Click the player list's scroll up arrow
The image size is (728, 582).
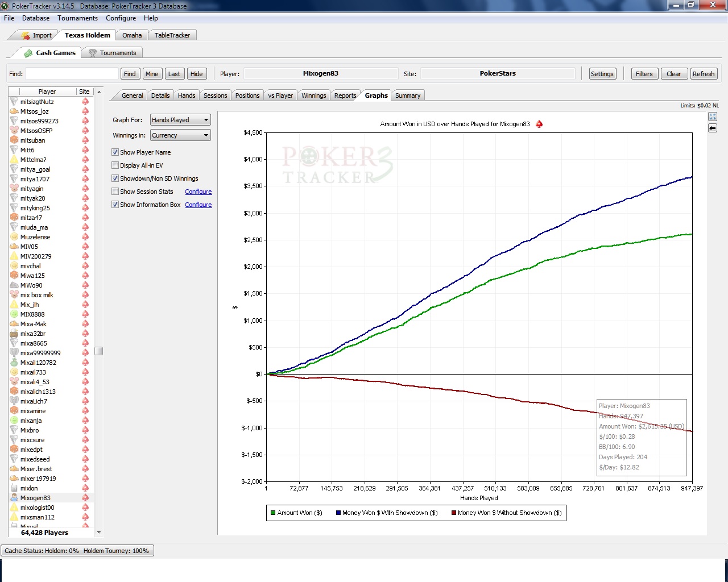(x=99, y=92)
